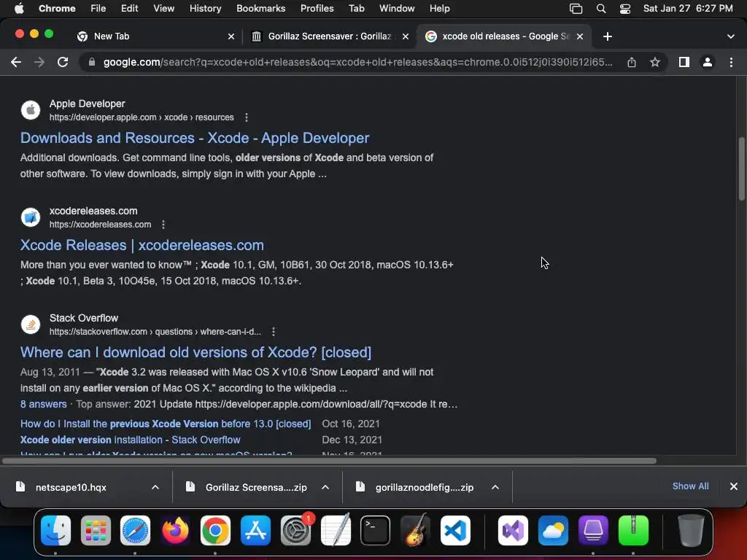747x560 pixels.
Task: Open the Gorillaz Screensa....zip download
Action: click(x=256, y=487)
